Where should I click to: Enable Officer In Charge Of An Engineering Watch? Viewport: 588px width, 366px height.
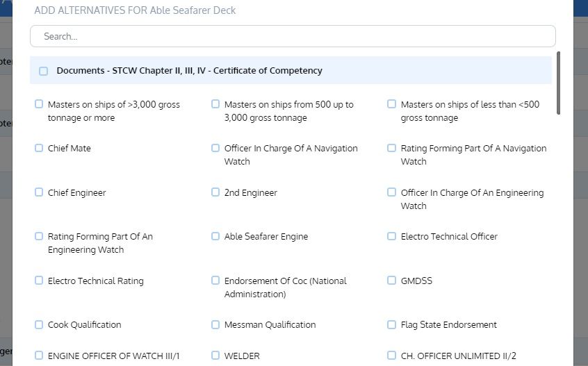pyautogui.click(x=391, y=192)
